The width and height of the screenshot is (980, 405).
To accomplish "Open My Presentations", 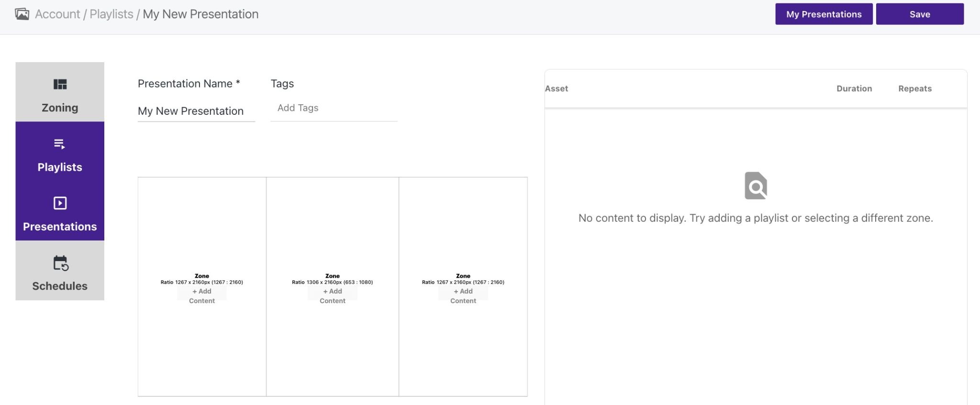I will (x=824, y=14).
